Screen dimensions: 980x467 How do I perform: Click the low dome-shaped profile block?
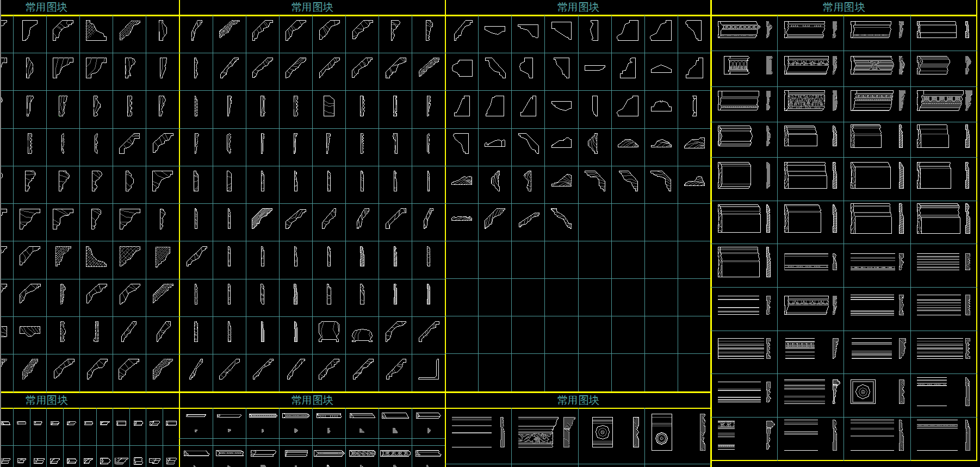[362, 335]
